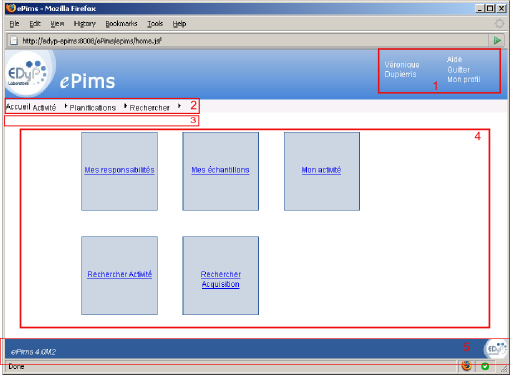Expand the Activité navigation menu
Viewport: 510px width, 375px height.
(x=44, y=108)
